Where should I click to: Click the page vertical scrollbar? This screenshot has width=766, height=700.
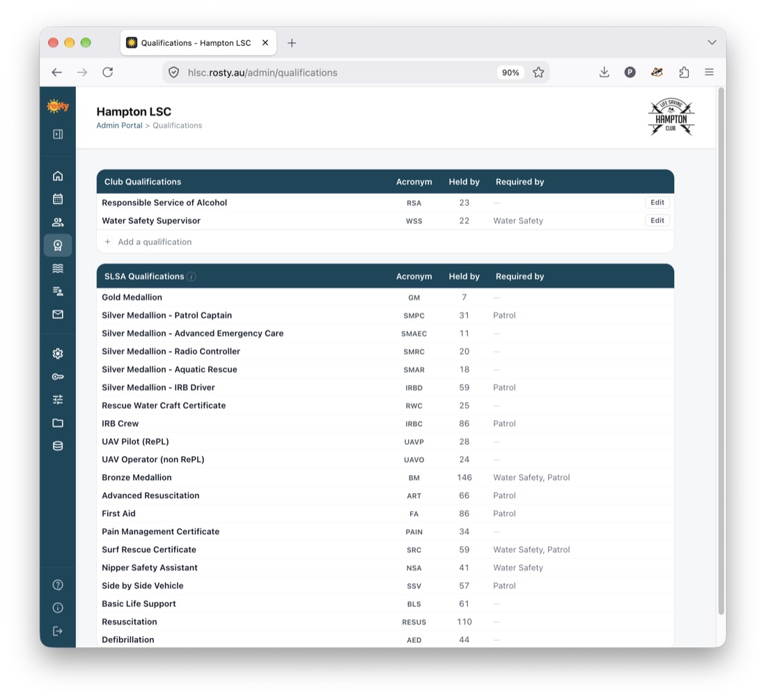tap(721, 351)
